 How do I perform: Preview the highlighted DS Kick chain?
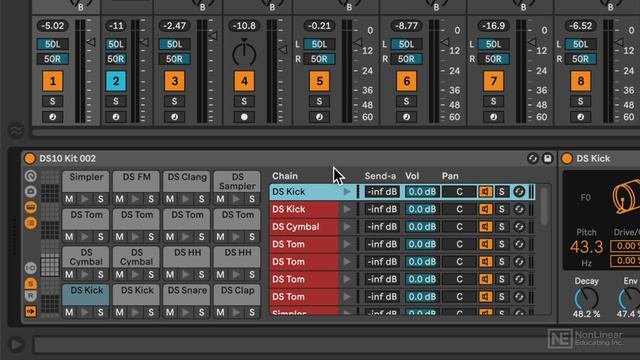click(347, 191)
